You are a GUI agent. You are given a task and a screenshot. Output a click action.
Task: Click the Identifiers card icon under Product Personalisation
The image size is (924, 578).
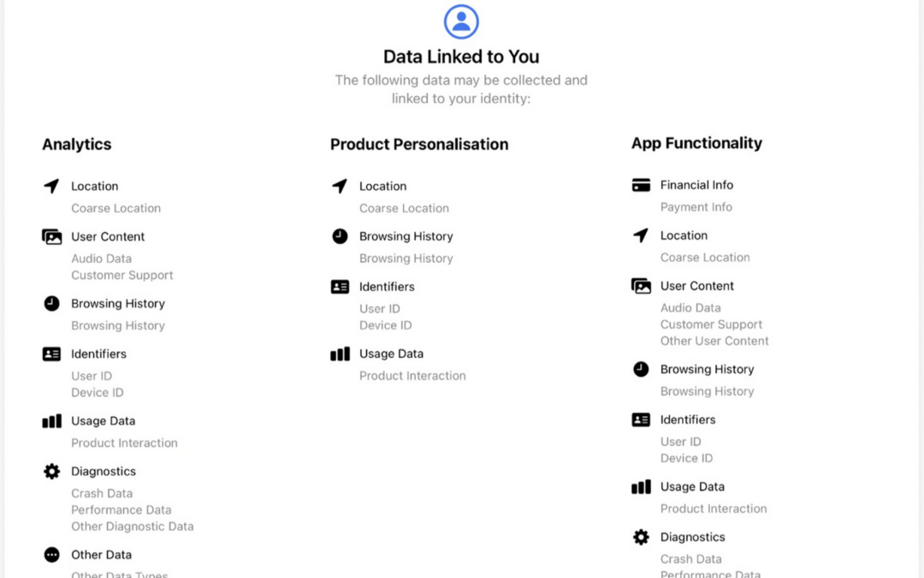tap(340, 287)
